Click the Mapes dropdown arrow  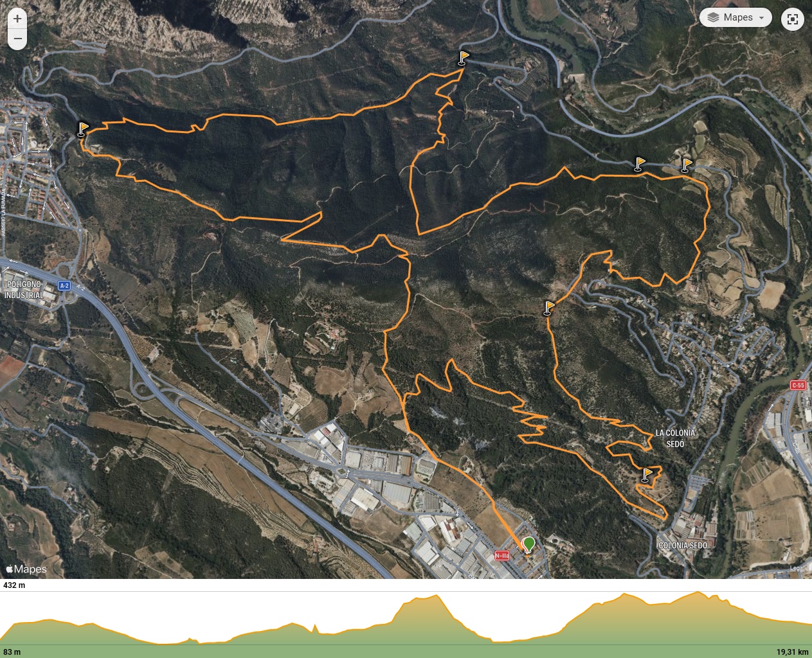[x=762, y=18]
